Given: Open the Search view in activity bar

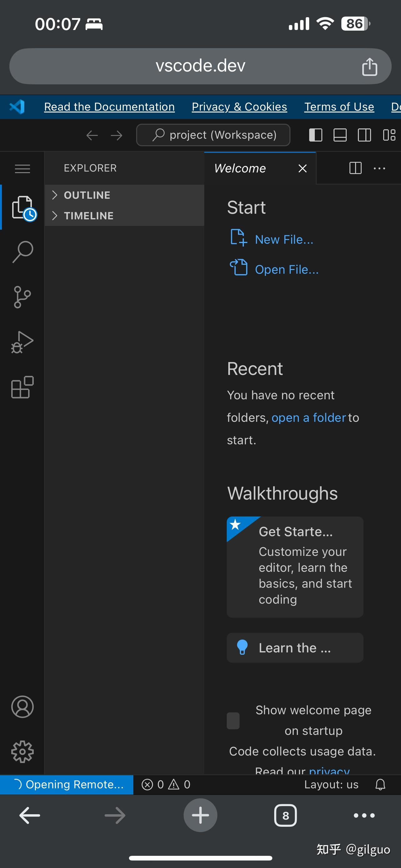Looking at the screenshot, I should click(x=22, y=252).
